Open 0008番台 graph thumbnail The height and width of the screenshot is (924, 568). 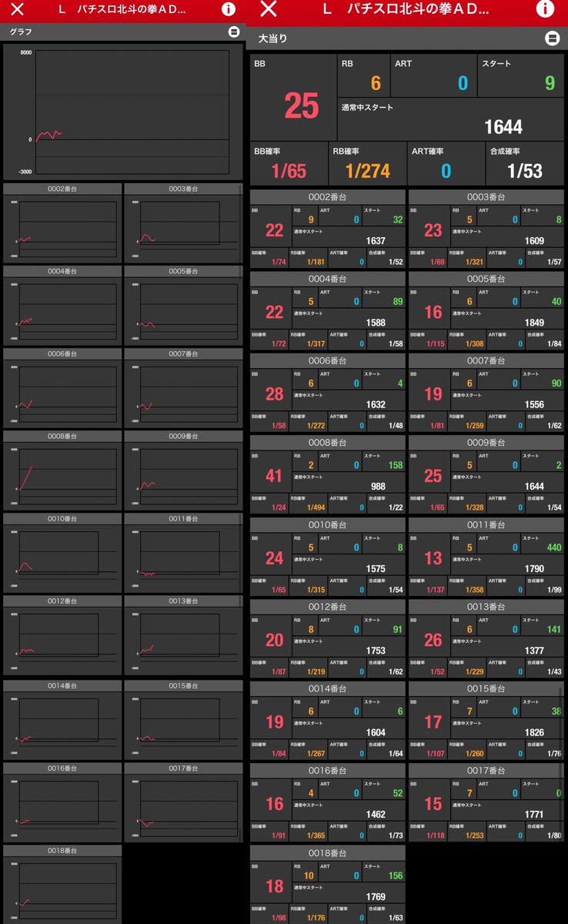(x=62, y=476)
